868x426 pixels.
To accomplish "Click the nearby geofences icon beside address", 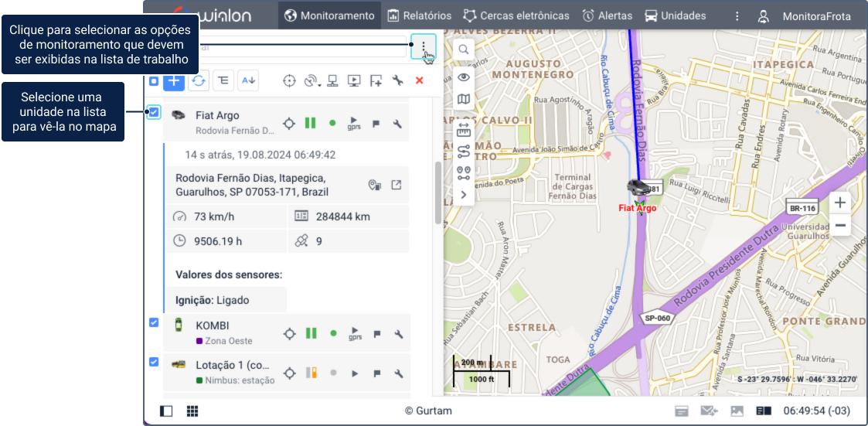I will tap(375, 185).
